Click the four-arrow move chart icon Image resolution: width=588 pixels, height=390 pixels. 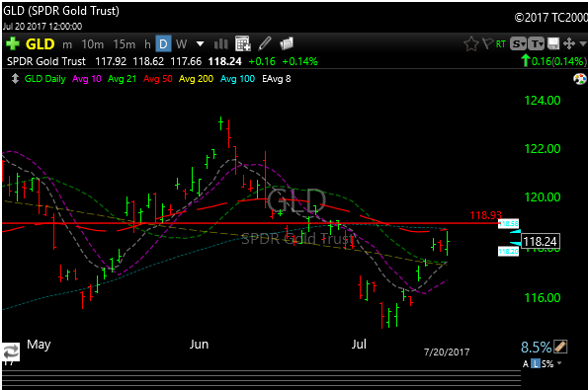569,43
